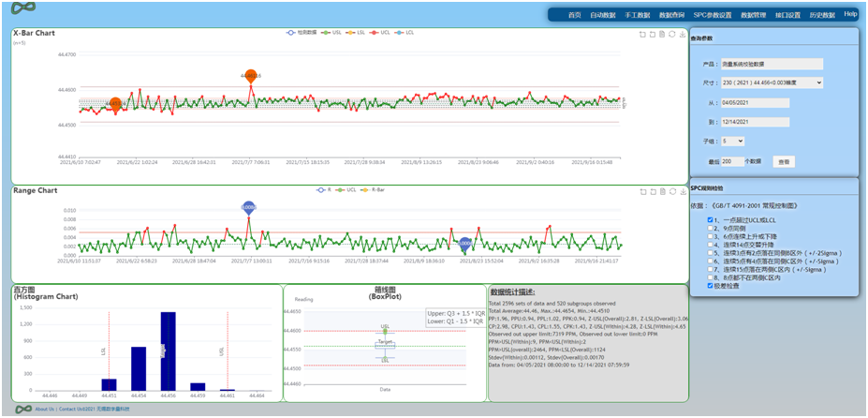
Task: Open the About Us footer link
Action: coord(44,410)
